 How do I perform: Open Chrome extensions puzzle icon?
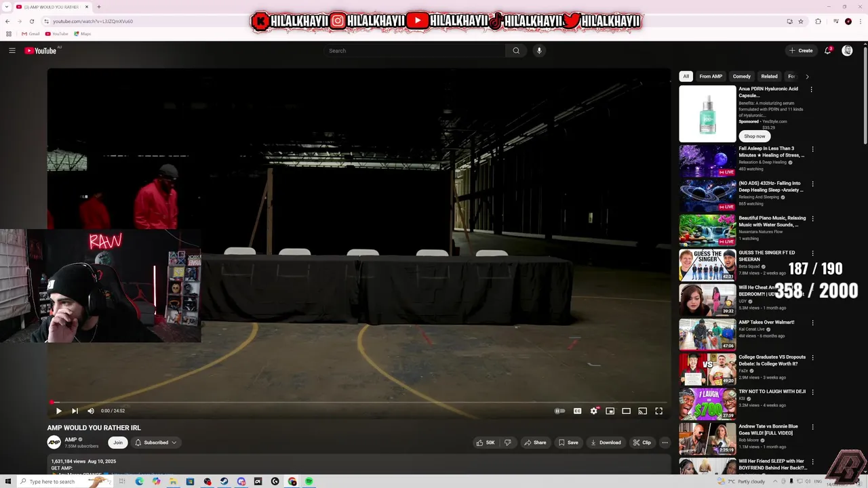click(x=818, y=22)
